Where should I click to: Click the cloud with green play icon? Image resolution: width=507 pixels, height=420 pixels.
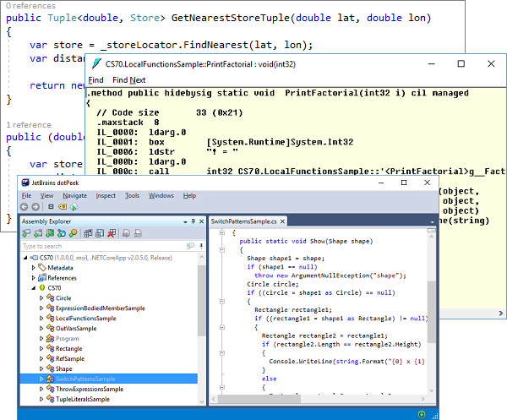[x=74, y=207]
